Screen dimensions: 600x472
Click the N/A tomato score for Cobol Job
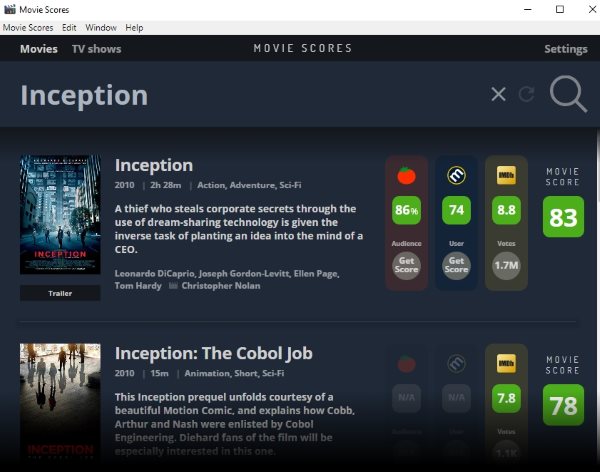pos(406,398)
